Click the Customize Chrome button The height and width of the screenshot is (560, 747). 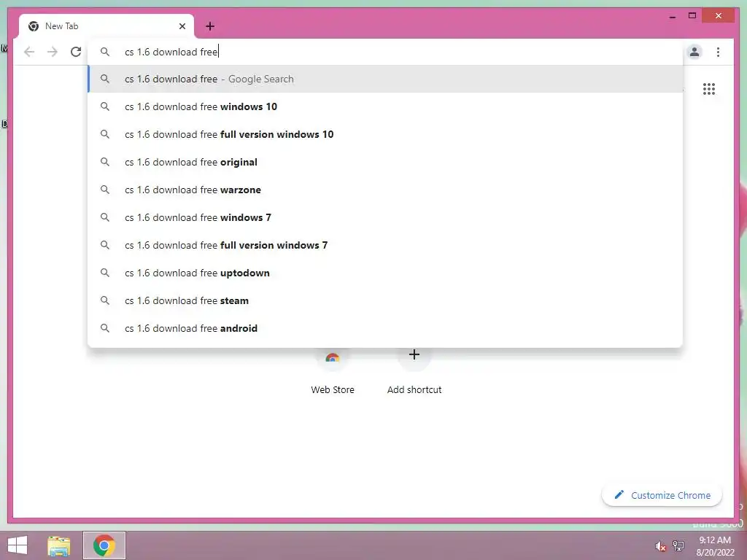(662, 495)
